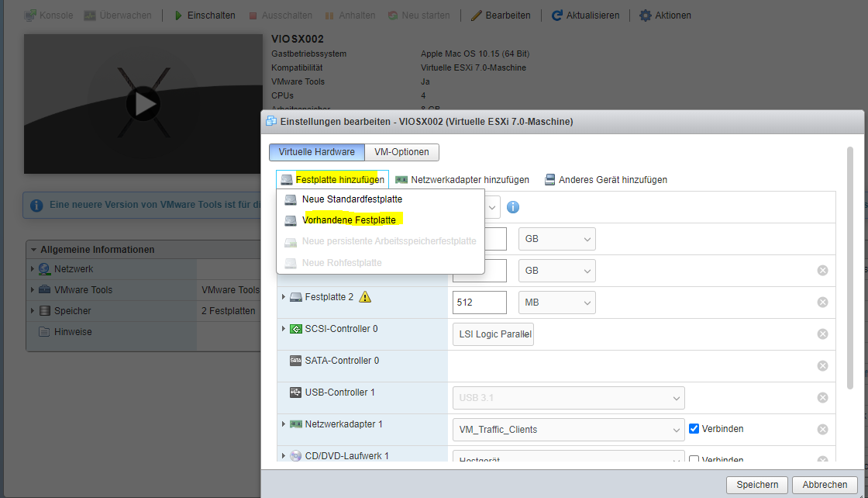This screenshot has height=498, width=868.
Task: Refresh using Aktualisieren
Action: tap(586, 16)
